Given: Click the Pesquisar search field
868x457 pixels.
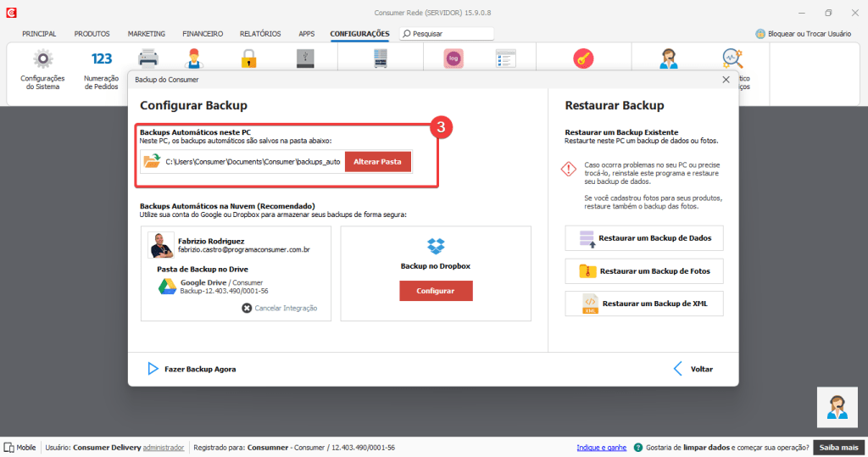Looking at the screenshot, I should point(451,34).
